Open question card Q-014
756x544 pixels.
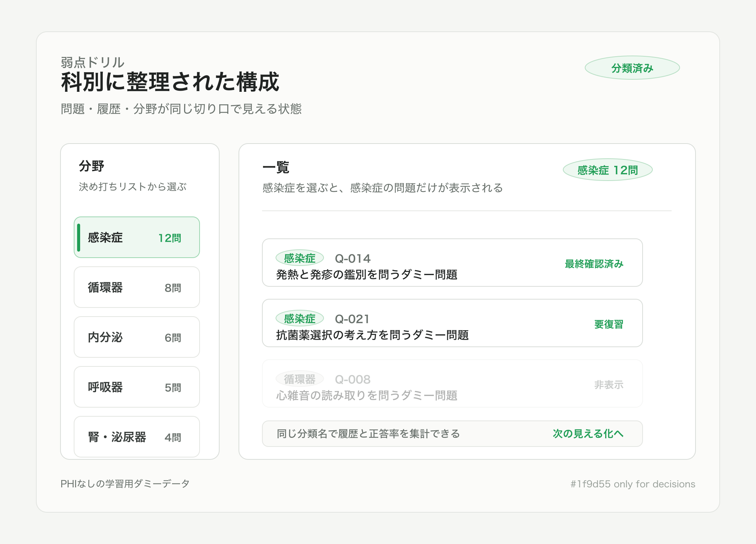452,263
